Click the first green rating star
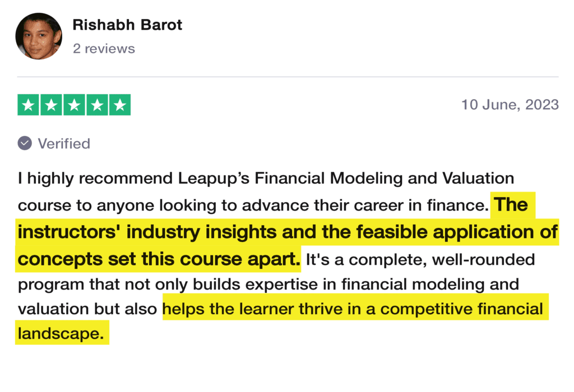 (x=29, y=105)
